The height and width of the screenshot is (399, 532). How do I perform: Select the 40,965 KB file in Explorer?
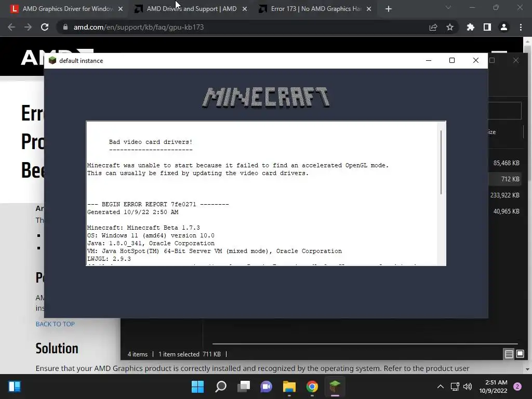pyautogui.click(x=506, y=211)
